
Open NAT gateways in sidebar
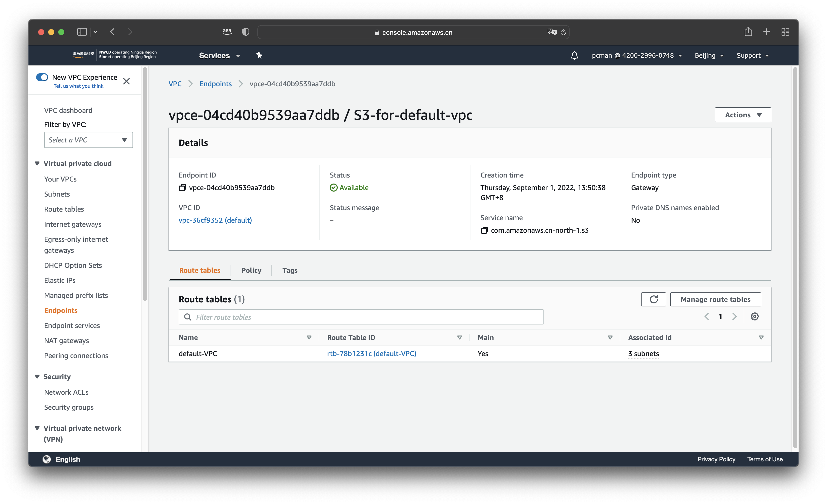[x=67, y=341]
